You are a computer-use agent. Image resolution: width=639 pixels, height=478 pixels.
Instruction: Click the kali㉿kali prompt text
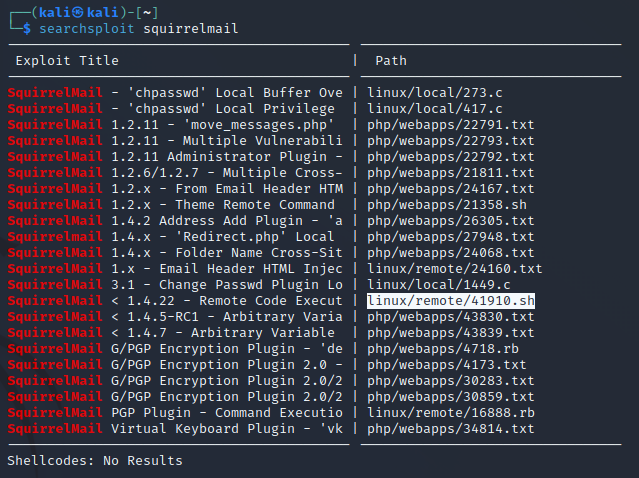pyautogui.click(x=79, y=12)
